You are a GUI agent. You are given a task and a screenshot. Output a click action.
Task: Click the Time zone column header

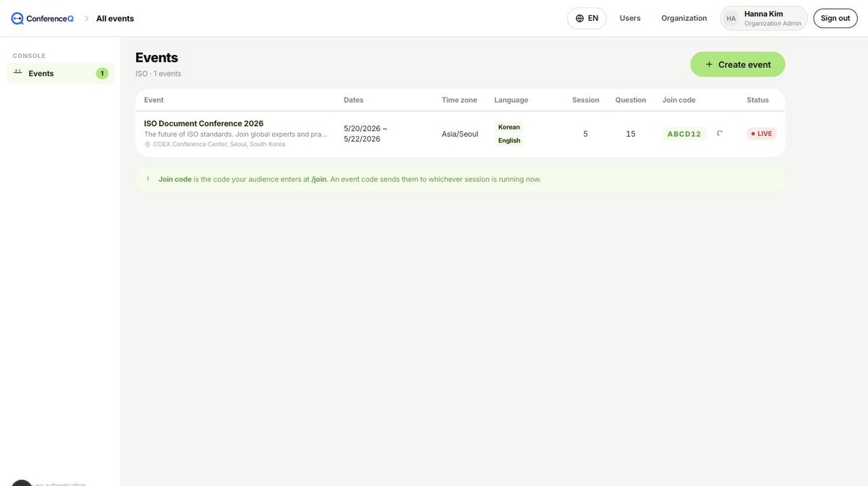point(459,100)
